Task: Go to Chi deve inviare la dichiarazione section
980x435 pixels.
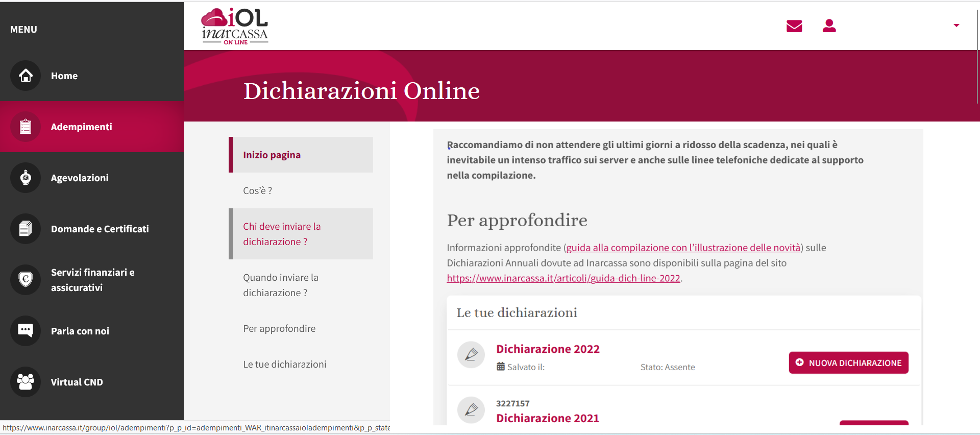Action: 301,234
